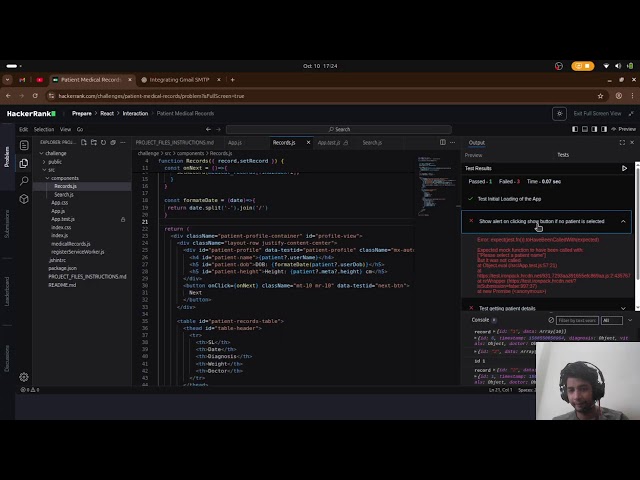Open the settings gear in activity bar
The image size is (640, 480).
tap(24, 377)
